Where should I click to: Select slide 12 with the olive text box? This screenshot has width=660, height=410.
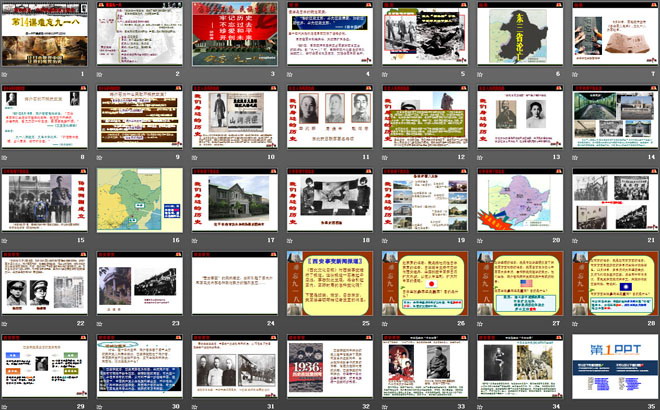pyautogui.click(x=425, y=118)
